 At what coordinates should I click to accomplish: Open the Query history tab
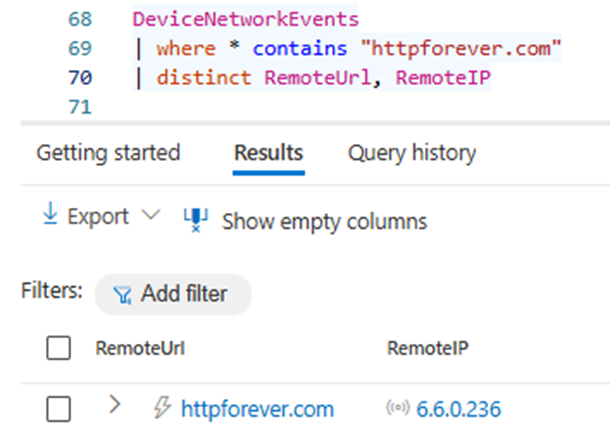[x=411, y=153]
